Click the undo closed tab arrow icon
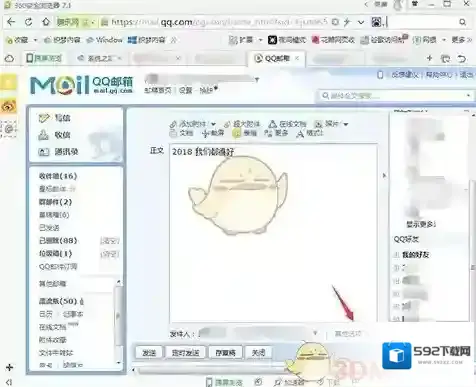 pos(462,59)
